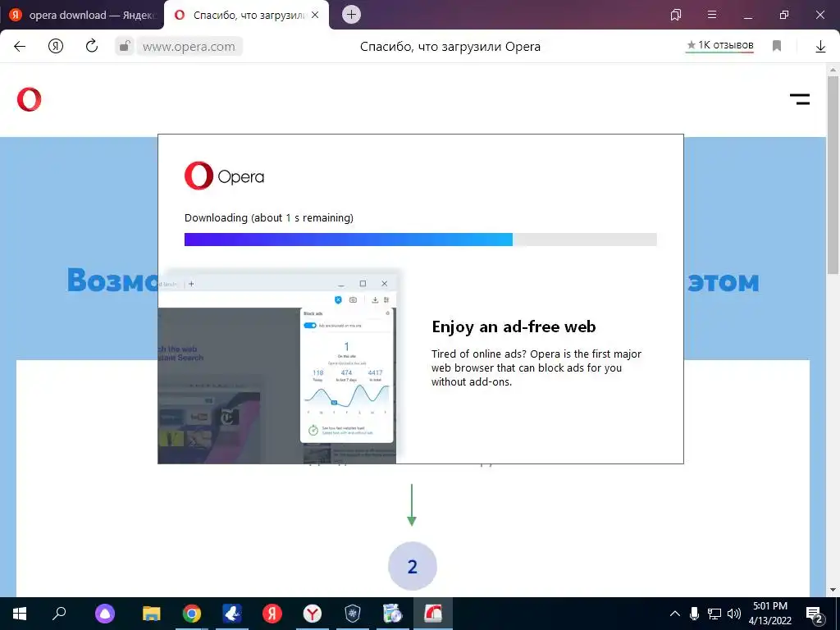Open File Explorer from the taskbar
840x630 pixels.
152,614
